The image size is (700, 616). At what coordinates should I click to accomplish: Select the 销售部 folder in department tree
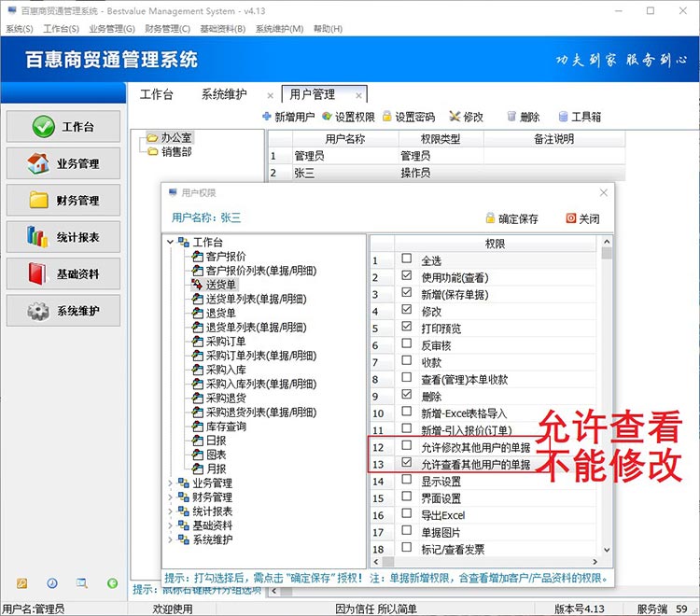coord(170,152)
